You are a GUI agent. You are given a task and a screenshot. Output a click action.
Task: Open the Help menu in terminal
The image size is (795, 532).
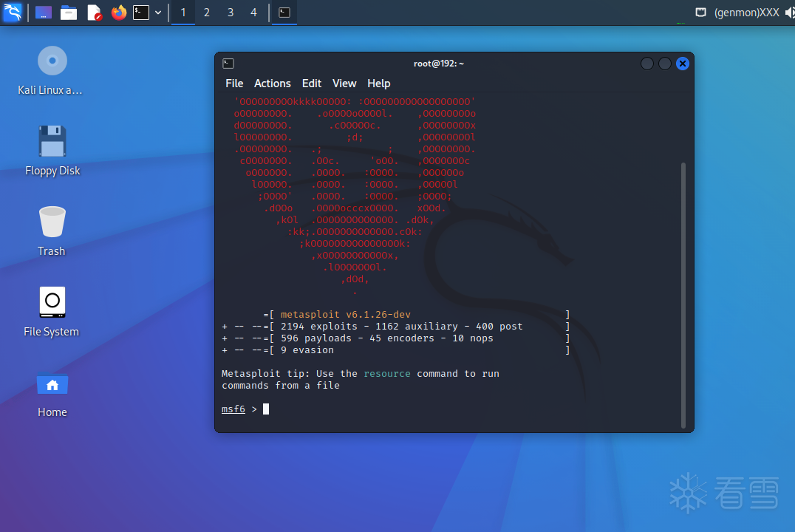coord(379,83)
